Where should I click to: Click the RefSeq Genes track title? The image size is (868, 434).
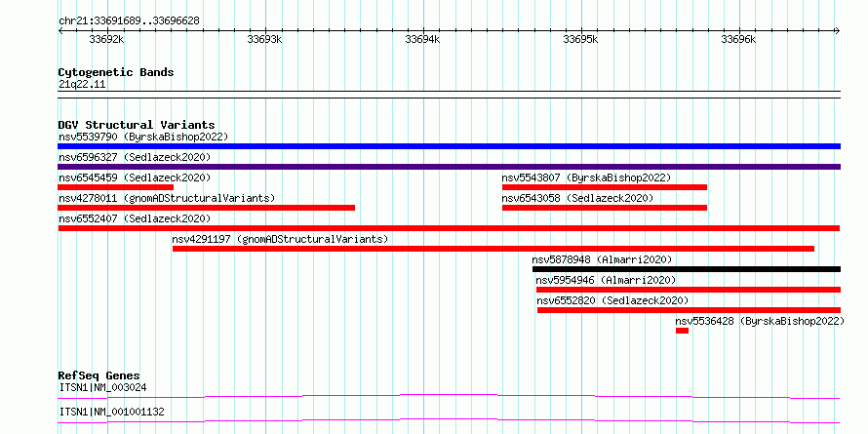point(99,375)
